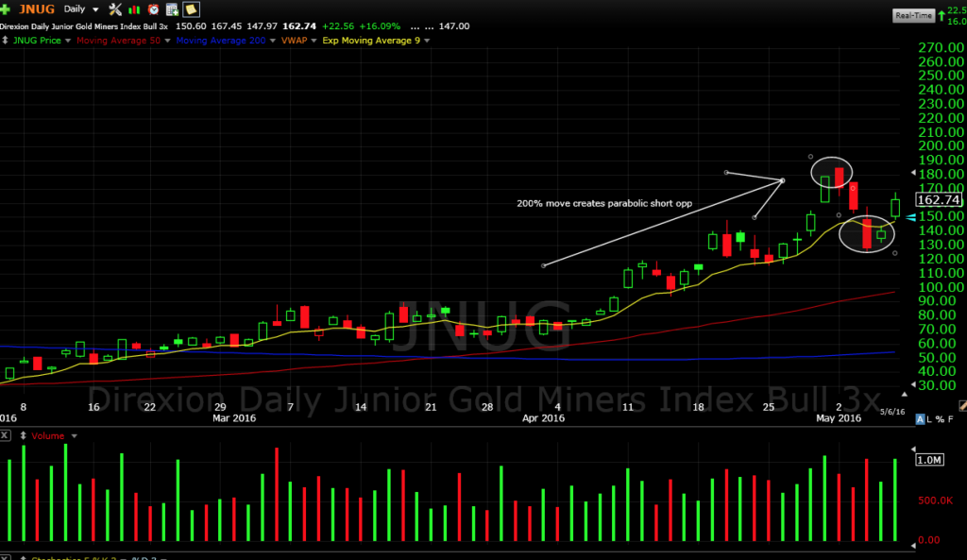Click the 500.0K volume axis label
The height and width of the screenshot is (560, 967).
pos(936,501)
